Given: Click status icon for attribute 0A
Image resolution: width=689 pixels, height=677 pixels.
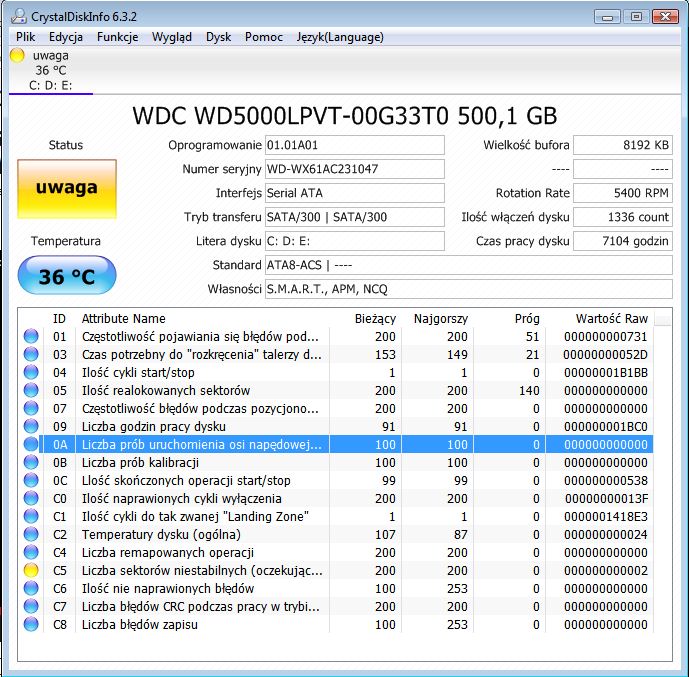Looking at the screenshot, I should tap(31, 444).
